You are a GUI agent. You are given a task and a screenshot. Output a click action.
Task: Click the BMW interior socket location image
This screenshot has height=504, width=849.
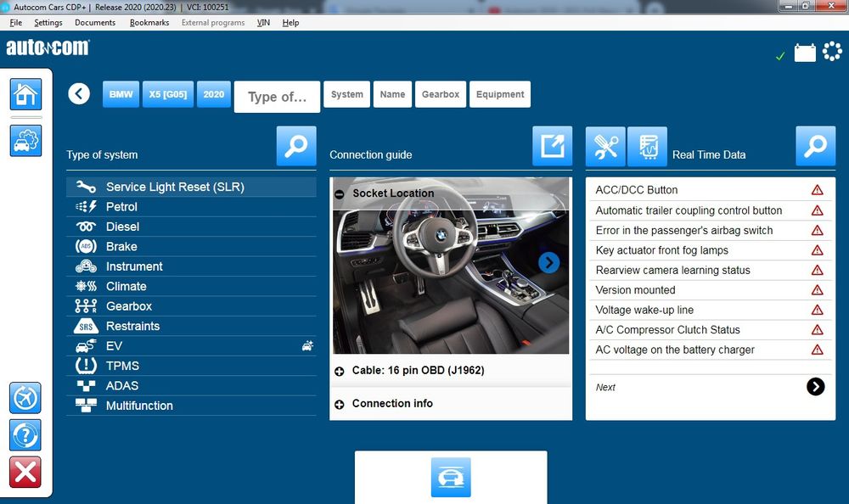click(451, 266)
